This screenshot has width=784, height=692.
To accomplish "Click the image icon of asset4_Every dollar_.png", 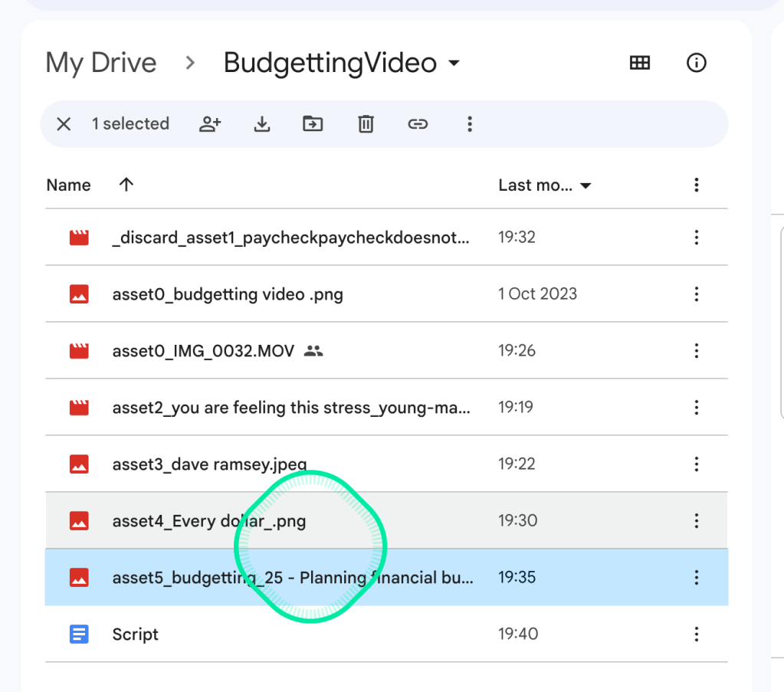I will 79,520.
